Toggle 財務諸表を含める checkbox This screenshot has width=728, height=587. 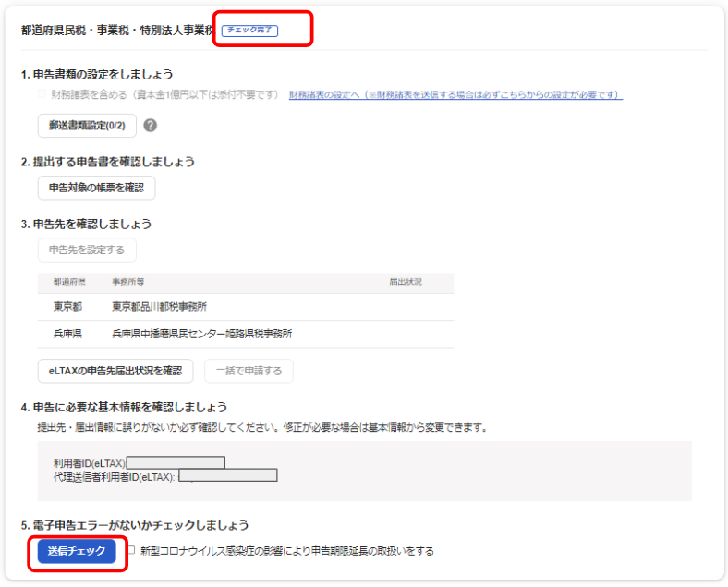(42, 94)
